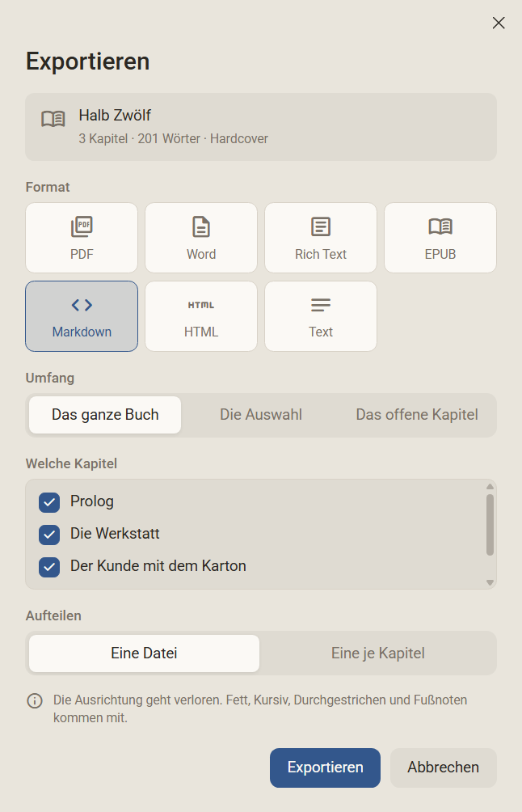Screen dimensions: 522x812
Task: Uncheck the Prolog chapter
Action: pos(49,501)
